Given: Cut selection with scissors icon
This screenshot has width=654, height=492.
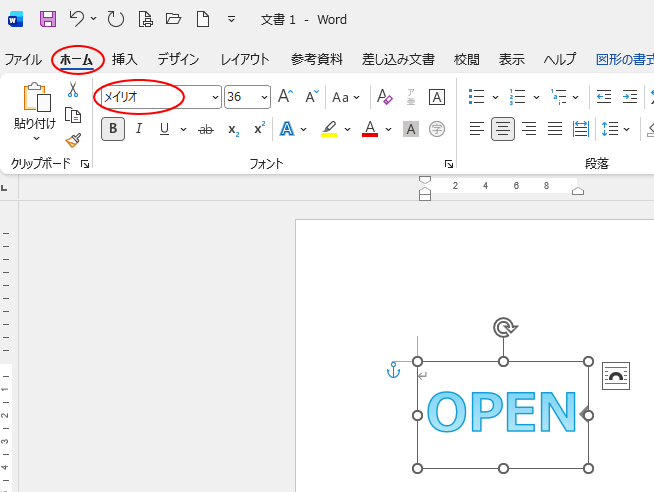Looking at the screenshot, I should pos(73,90).
